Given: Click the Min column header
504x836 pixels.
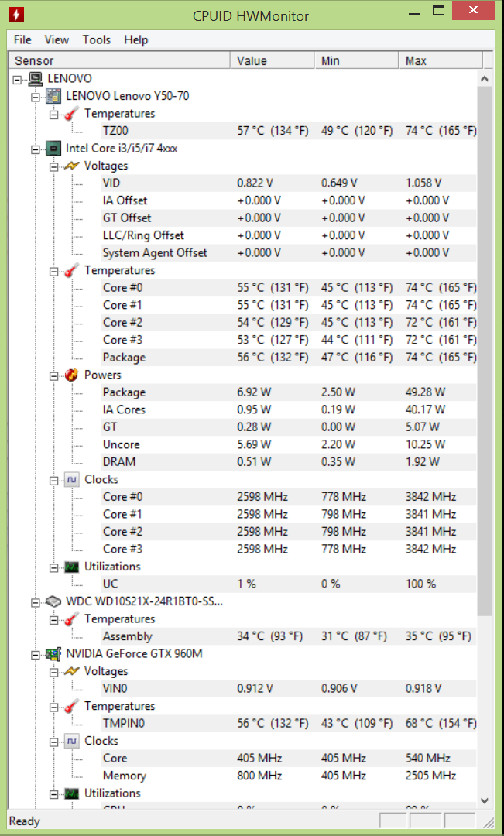Looking at the screenshot, I should tap(356, 61).
